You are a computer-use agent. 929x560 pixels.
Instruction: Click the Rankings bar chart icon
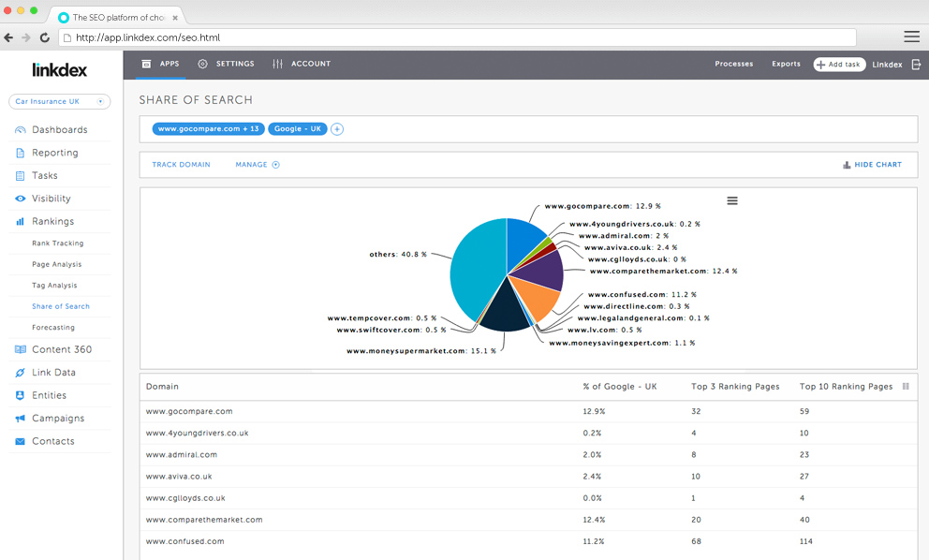21,221
